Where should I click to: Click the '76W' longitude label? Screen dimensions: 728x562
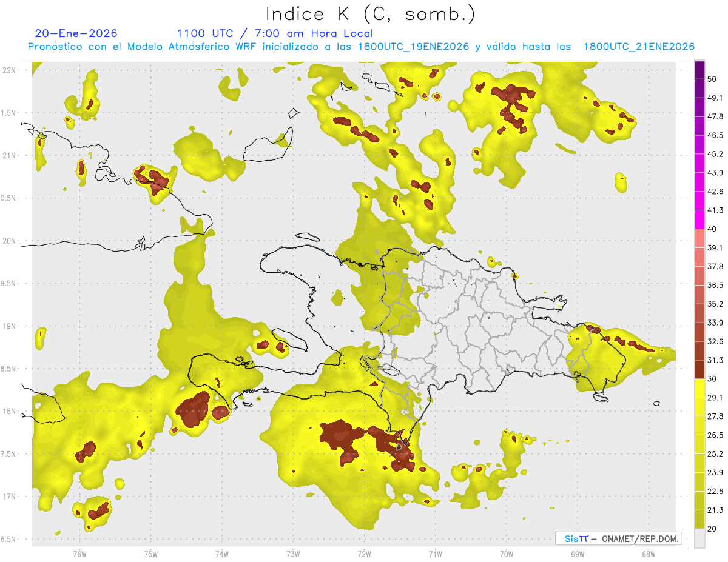pyautogui.click(x=79, y=554)
